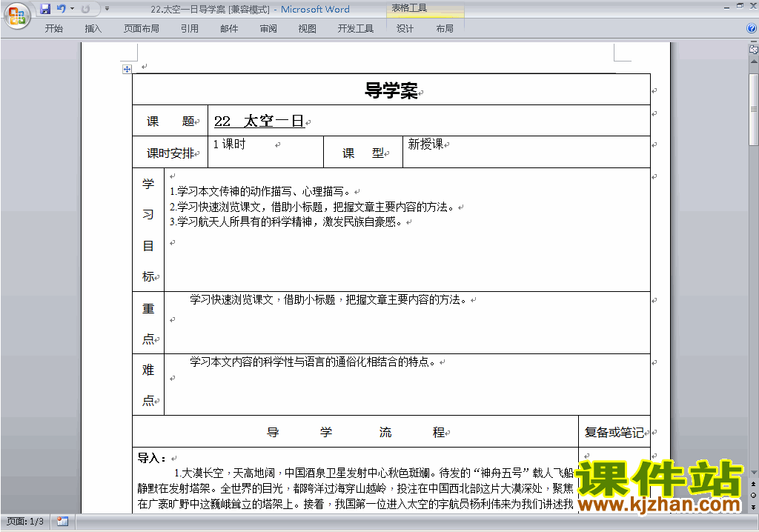Click the vertical 学习目标 label cell
Viewport: 759px width, 532px height.
[x=148, y=230]
